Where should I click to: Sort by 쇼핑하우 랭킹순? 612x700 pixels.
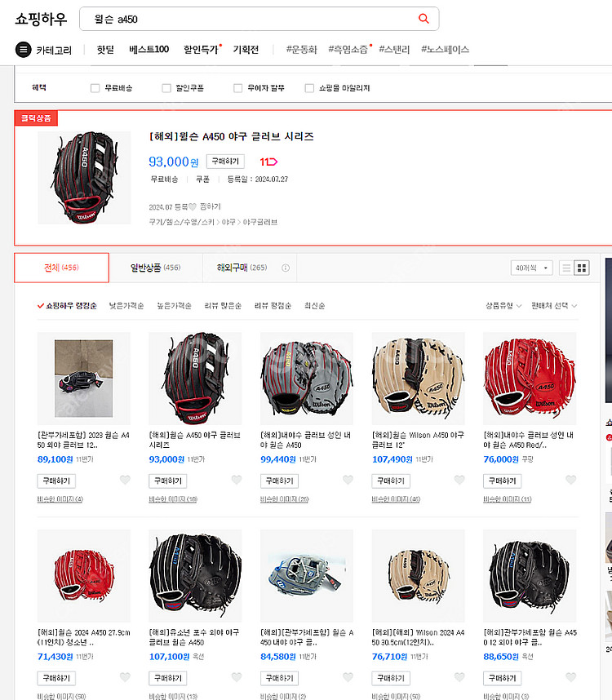coord(67,306)
